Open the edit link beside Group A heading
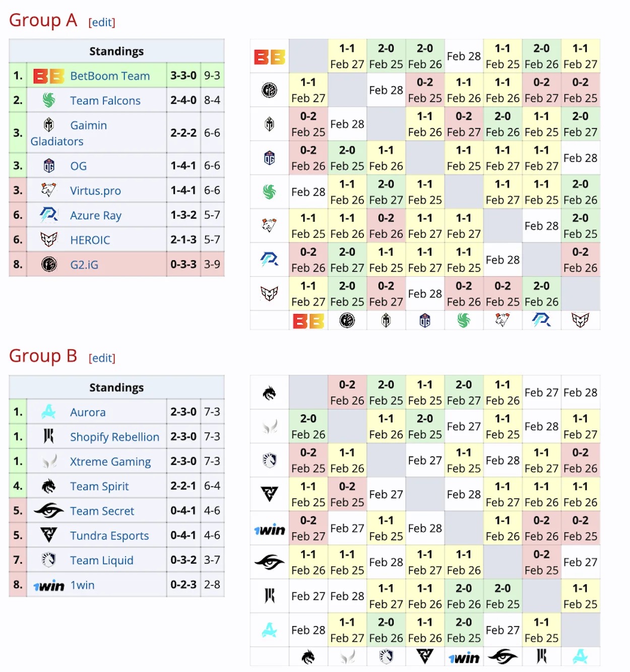The width and height of the screenshot is (630, 672). point(102,23)
